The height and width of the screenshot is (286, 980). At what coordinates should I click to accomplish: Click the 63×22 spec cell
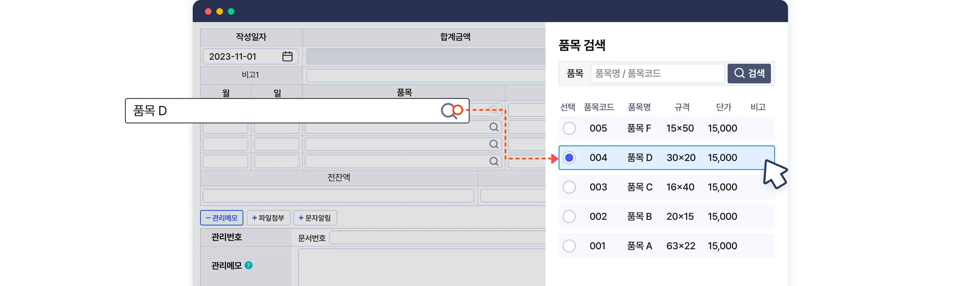tap(681, 246)
